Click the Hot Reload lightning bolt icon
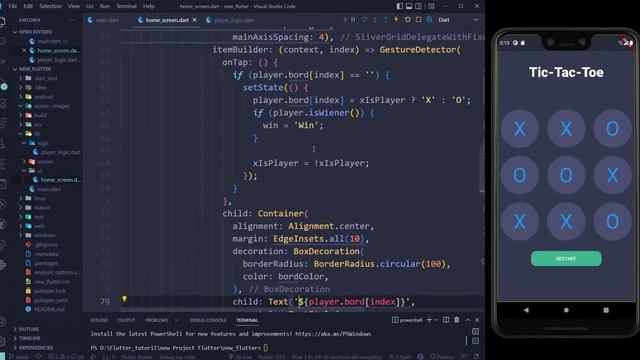 coord(396,20)
